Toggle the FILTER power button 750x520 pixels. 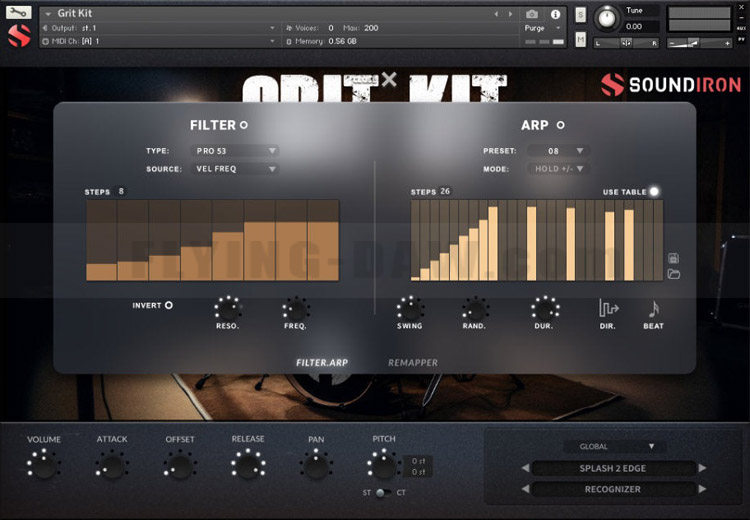244,125
